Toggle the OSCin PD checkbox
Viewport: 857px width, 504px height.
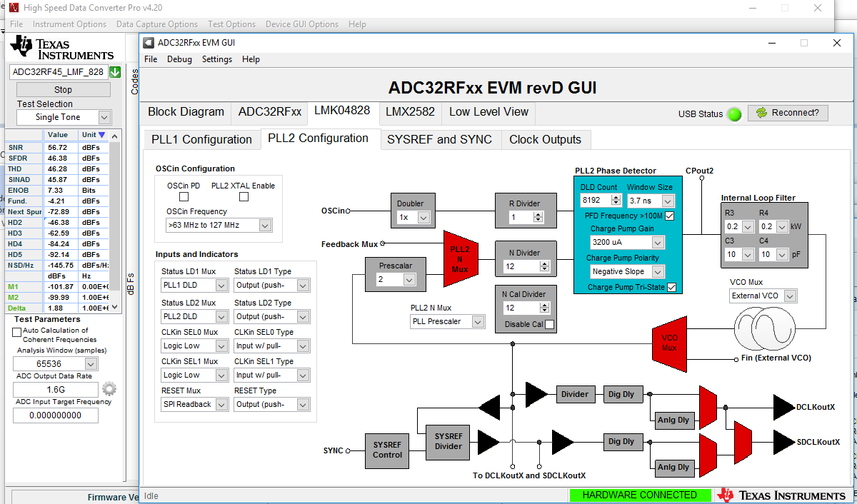[184, 197]
